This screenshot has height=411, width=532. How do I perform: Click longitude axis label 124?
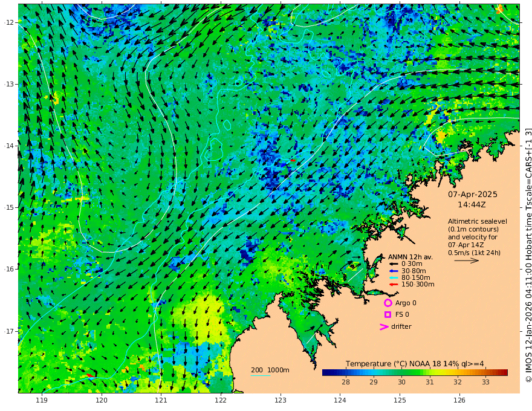click(x=340, y=401)
